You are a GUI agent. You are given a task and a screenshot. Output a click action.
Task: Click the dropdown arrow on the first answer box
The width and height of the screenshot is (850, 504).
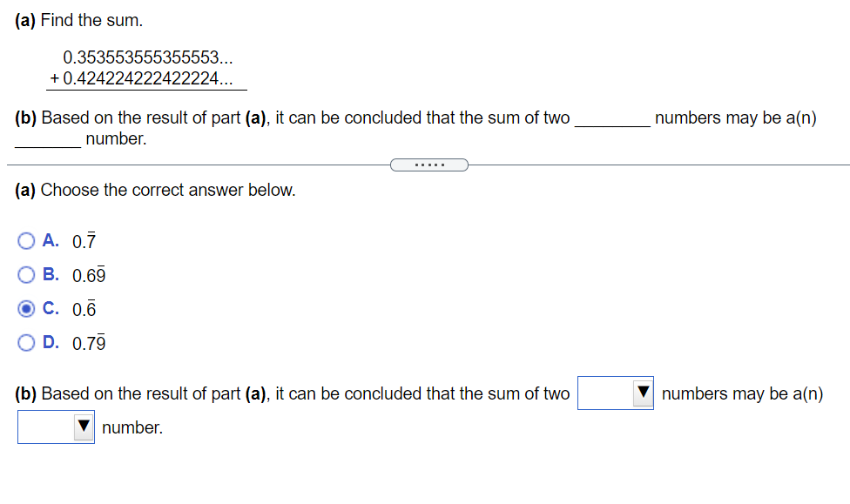pos(644,393)
